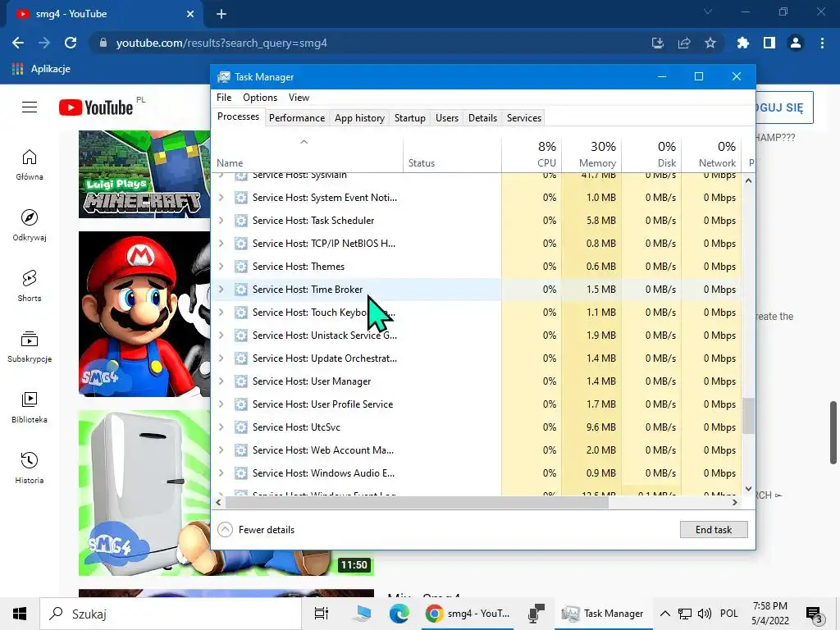Open the Luigi Plays Minecraft thumbnail
This screenshot has width=840, height=630.
point(144,174)
